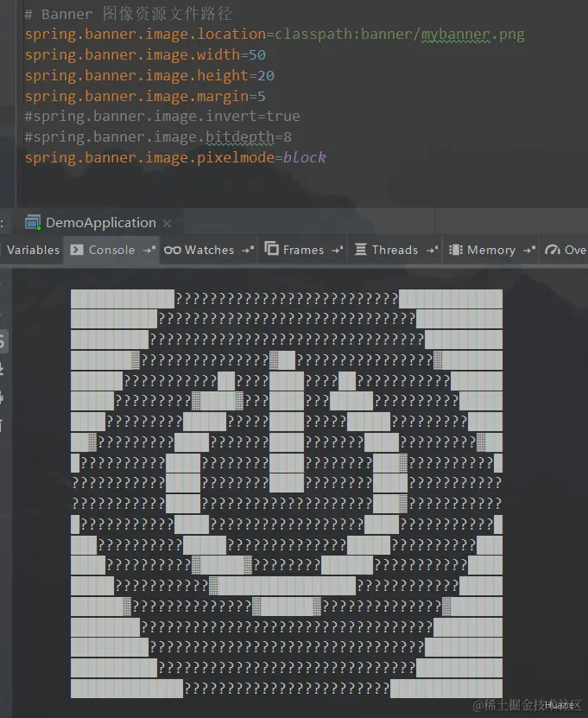Click the DemoApplication run configuration icon
The width and height of the screenshot is (588, 718).
33,223
